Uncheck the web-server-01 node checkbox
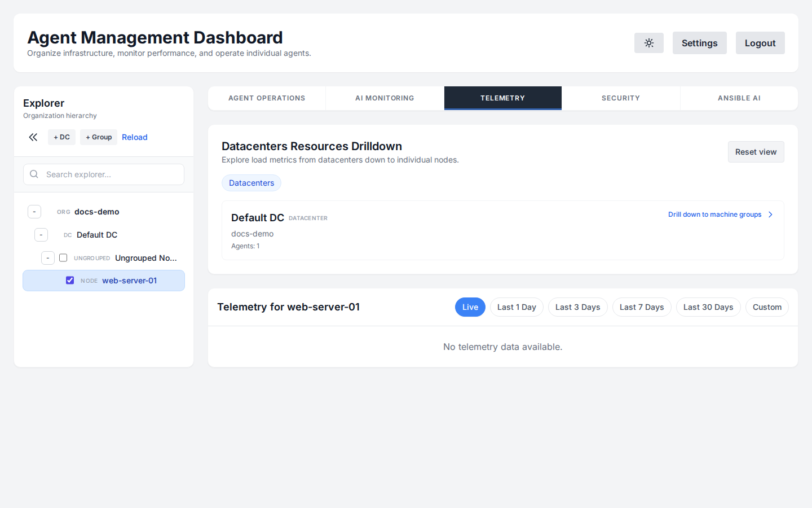 point(69,280)
